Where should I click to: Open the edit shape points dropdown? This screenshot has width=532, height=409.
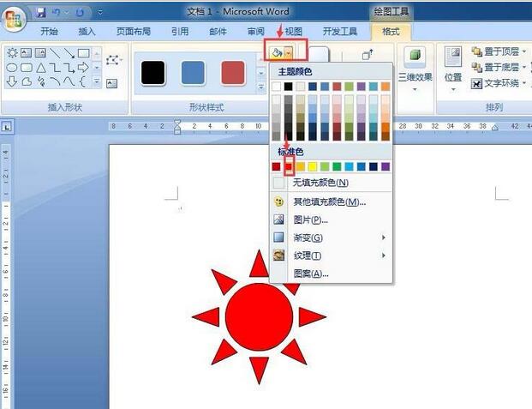[114, 61]
